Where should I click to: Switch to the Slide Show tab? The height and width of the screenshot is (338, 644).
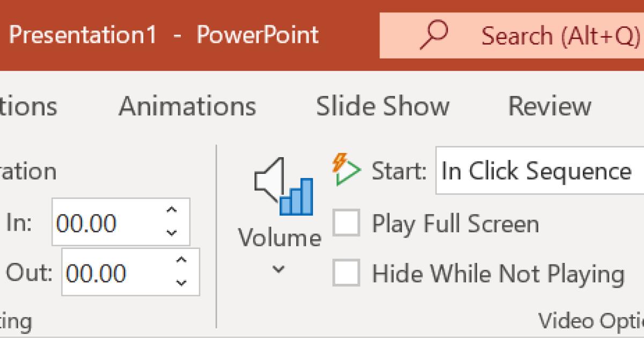[x=382, y=106]
